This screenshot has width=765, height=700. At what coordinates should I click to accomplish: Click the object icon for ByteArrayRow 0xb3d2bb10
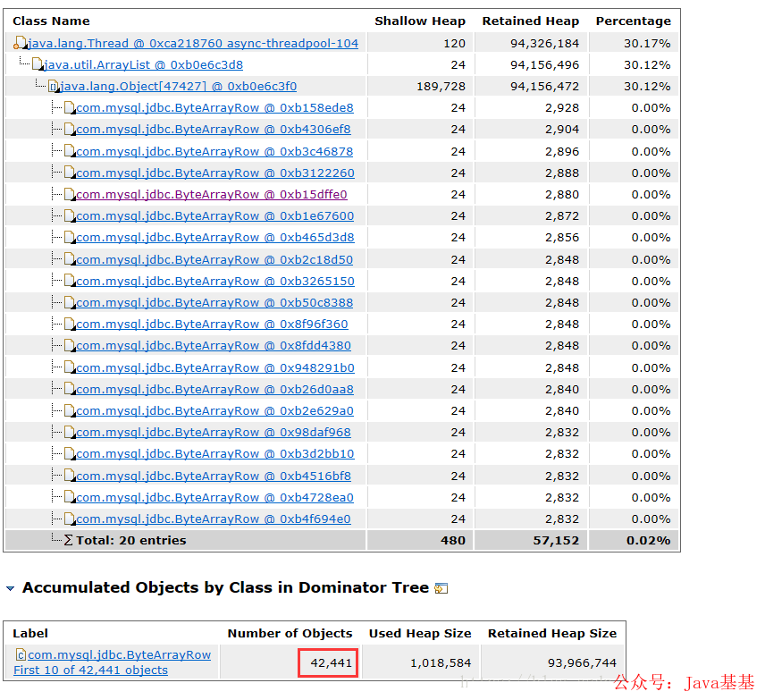tap(70, 453)
